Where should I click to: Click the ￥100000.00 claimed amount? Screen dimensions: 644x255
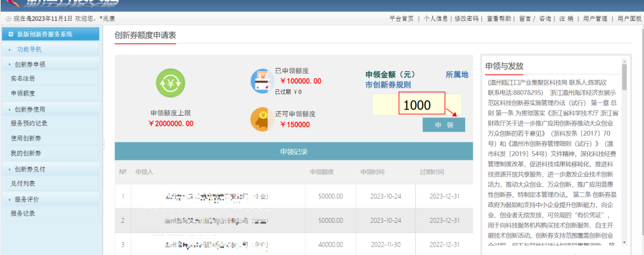[301, 81]
